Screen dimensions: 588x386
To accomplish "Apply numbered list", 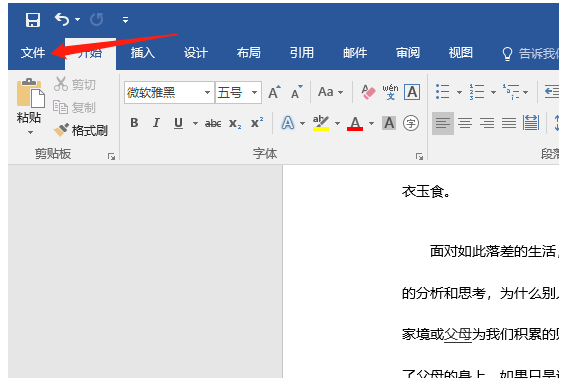I will (x=477, y=92).
